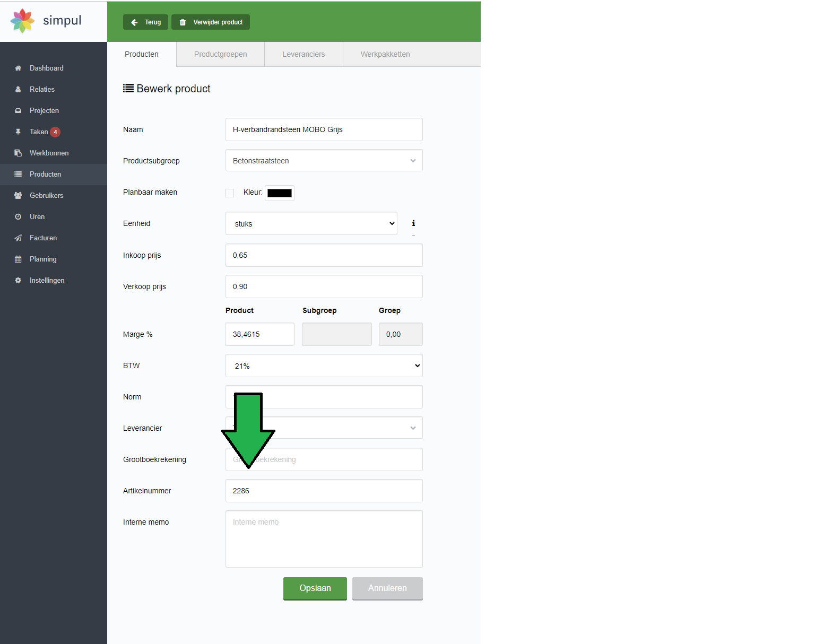The image size is (815, 644).
Task: Click the info icon next to Eenheid
Action: pos(413,223)
